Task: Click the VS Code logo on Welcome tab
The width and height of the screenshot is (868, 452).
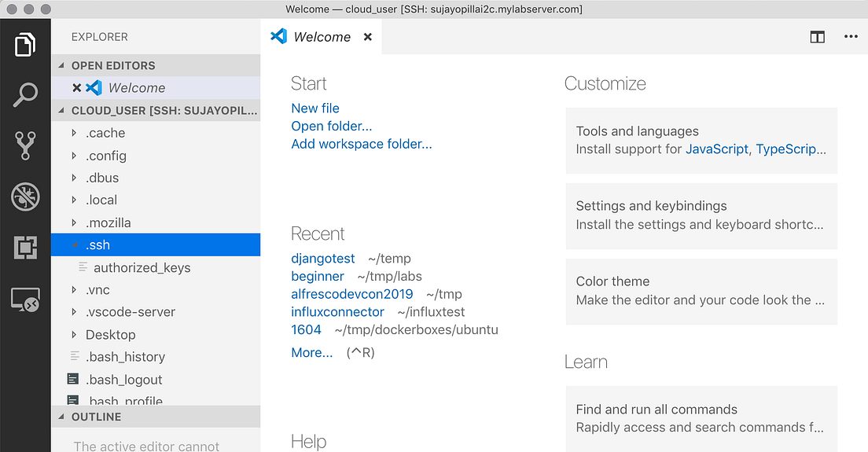Action: click(x=278, y=36)
